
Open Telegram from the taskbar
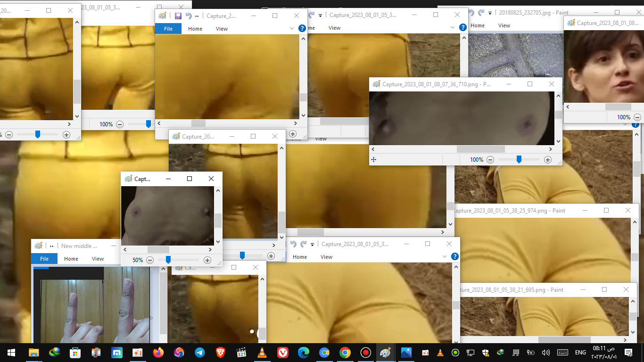199,353
